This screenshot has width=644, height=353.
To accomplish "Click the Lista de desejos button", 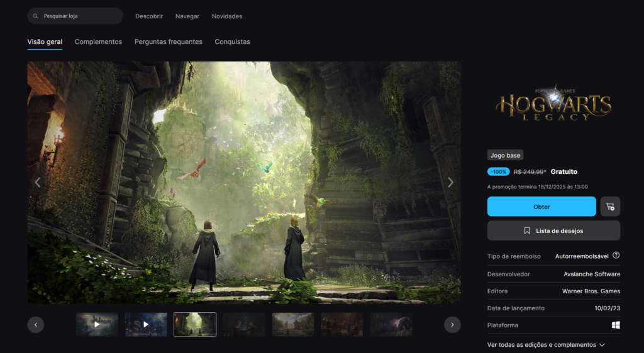I will coord(553,231).
